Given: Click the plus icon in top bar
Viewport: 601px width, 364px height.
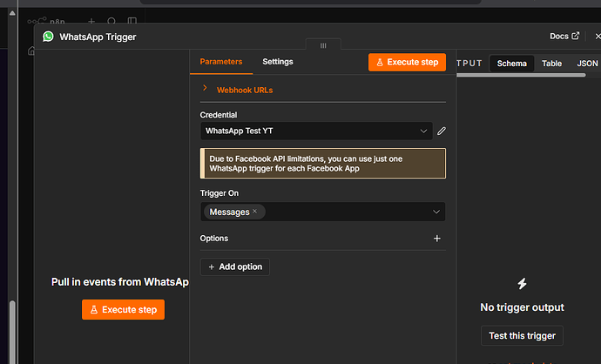Looking at the screenshot, I should click(x=91, y=21).
